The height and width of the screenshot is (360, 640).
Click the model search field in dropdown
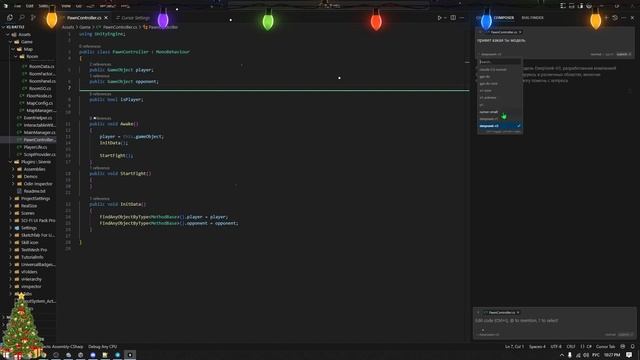tap(500, 62)
